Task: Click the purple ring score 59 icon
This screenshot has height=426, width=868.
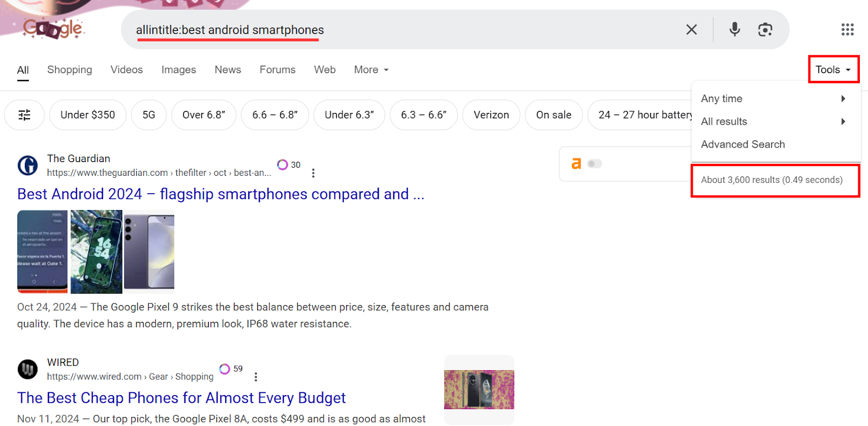Action: [225, 369]
